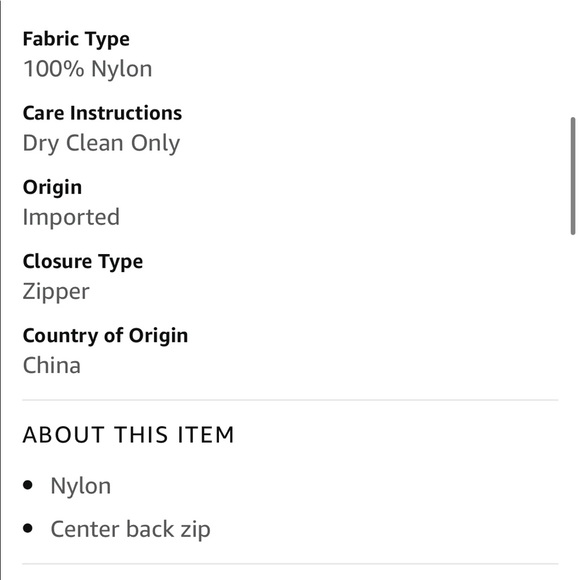Click the bullet dot beside Center back zip
580x580 pixels.
(28, 528)
